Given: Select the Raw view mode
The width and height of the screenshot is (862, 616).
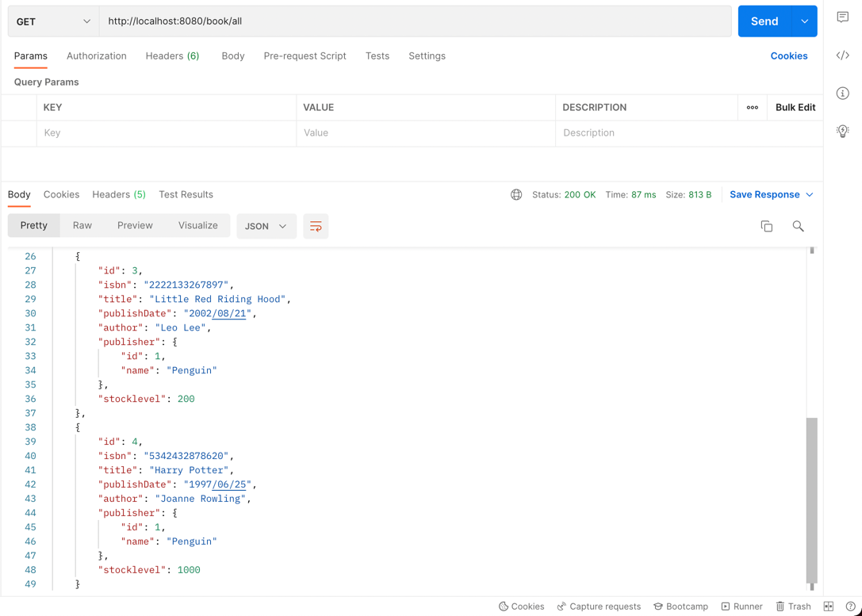Looking at the screenshot, I should coord(82,225).
